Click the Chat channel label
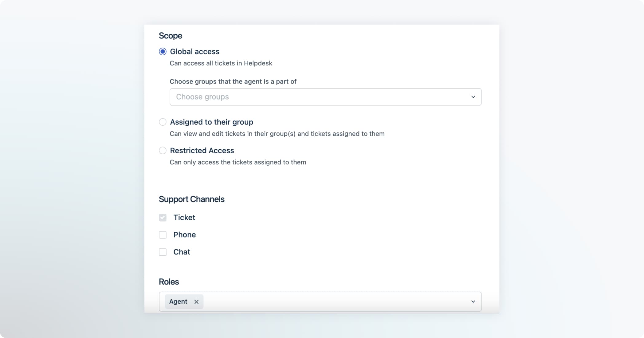 tap(182, 252)
